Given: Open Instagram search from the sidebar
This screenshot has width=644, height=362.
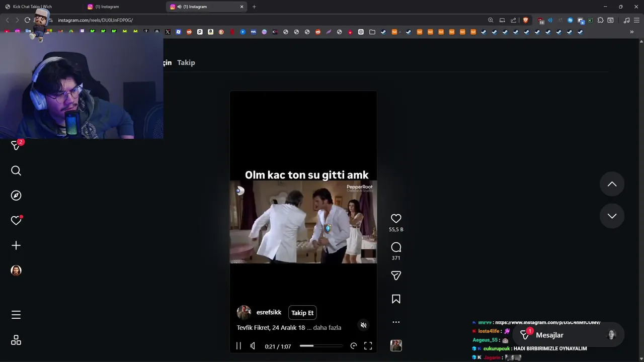Looking at the screenshot, I should pos(16,171).
